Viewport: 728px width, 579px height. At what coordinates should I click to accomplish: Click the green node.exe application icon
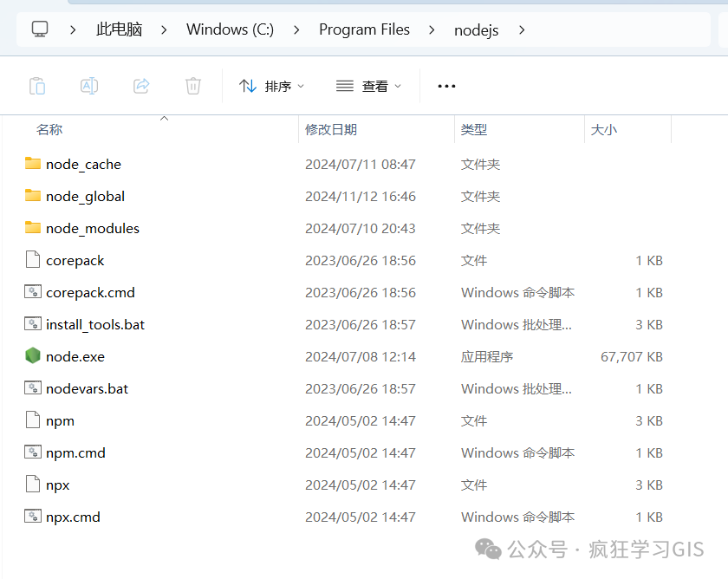[x=33, y=356]
